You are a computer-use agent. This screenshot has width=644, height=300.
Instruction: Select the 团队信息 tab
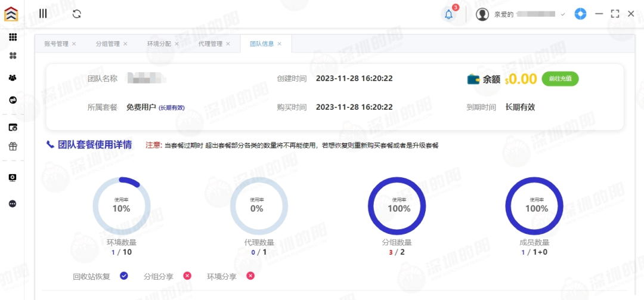click(262, 44)
